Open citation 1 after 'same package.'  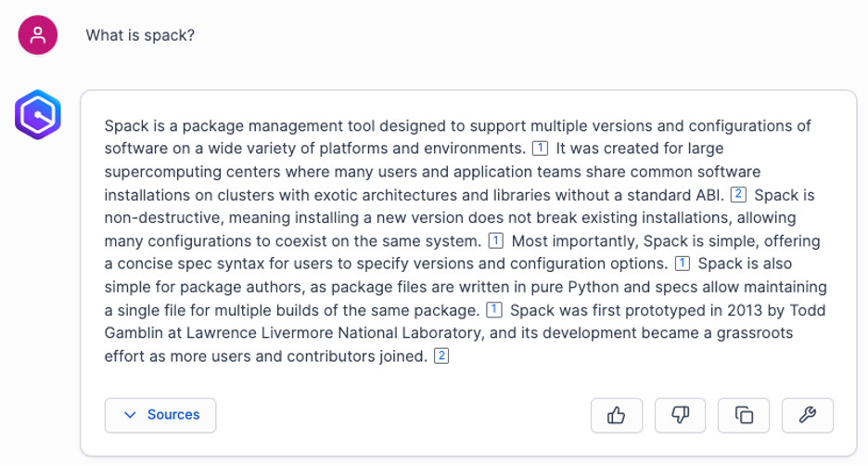(493, 310)
